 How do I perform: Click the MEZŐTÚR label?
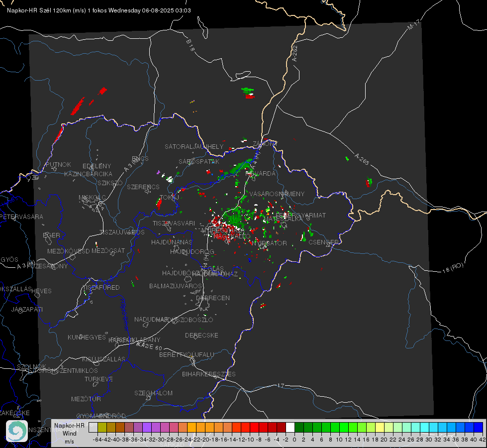coord(86,399)
